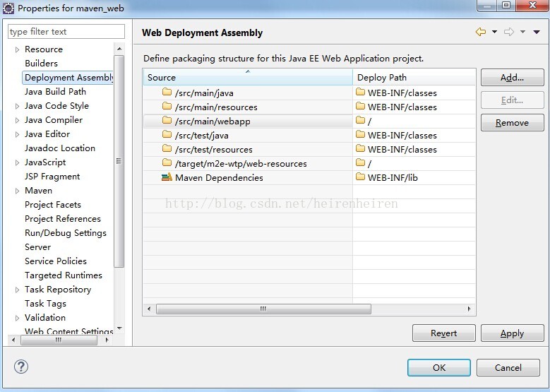Expand the Resource tree node
Viewport: 550px width, 392px height.
pyautogui.click(x=17, y=50)
